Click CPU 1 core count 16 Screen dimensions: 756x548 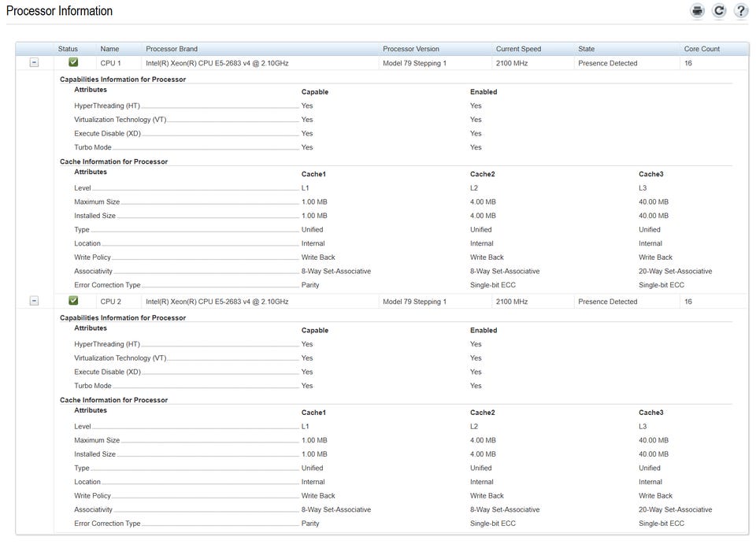click(x=688, y=63)
